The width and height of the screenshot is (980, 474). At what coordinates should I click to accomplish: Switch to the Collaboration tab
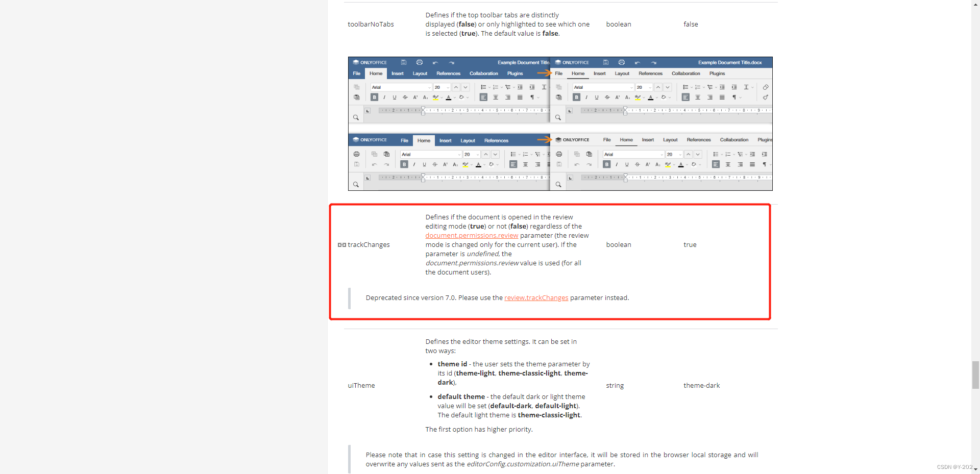click(484, 73)
